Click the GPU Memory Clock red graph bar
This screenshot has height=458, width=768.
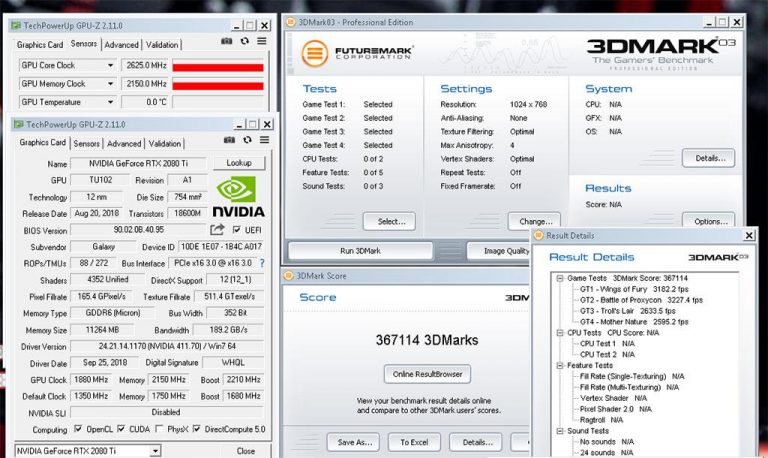click(218, 86)
